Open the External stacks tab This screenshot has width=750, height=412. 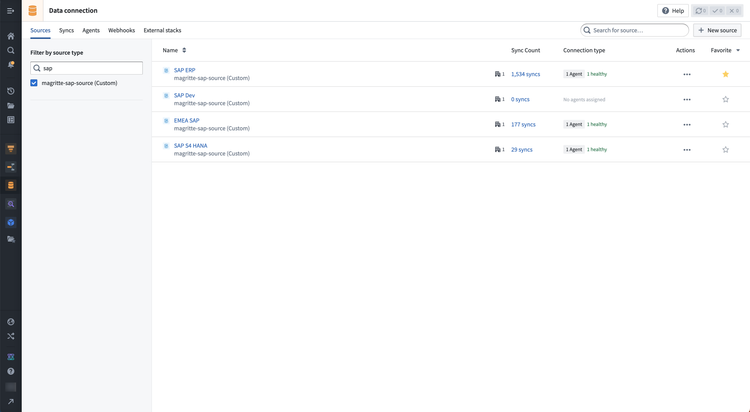click(162, 30)
